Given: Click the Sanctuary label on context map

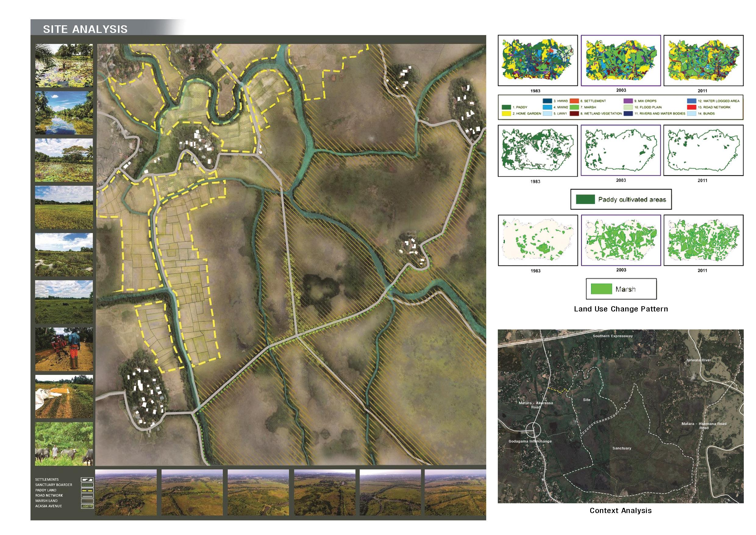Looking at the screenshot, I should click(x=622, y=448).
